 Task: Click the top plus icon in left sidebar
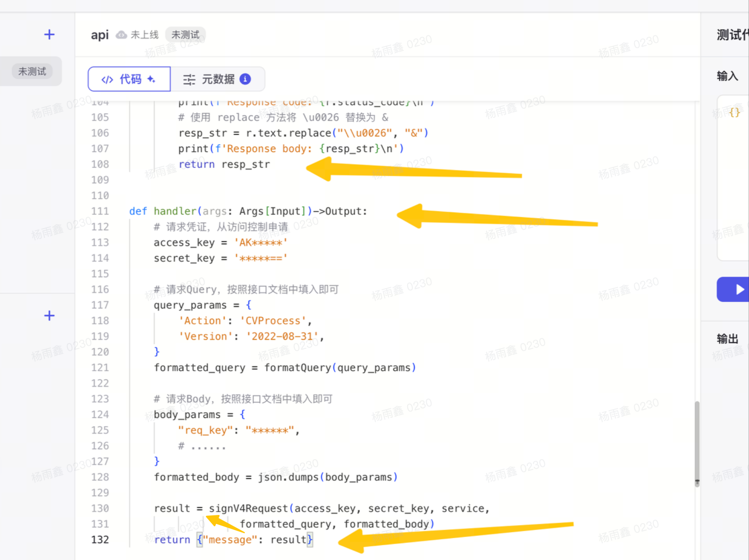click(x=49, y=35)
